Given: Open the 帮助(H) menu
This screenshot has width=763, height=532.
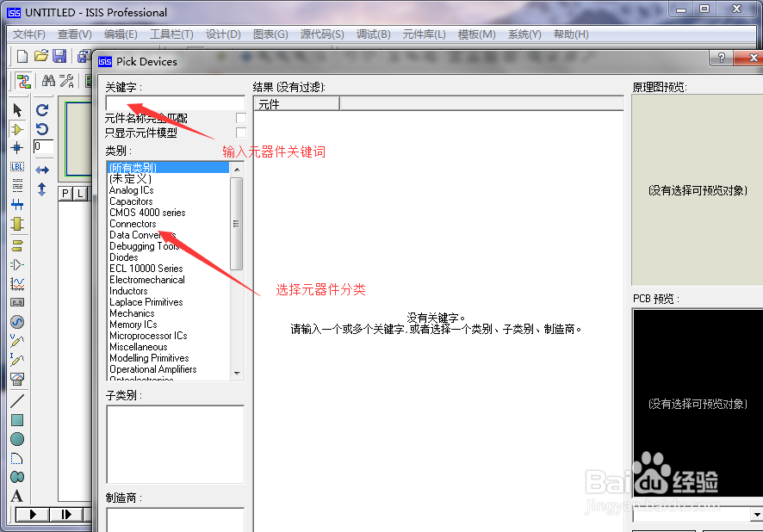Looking at the screenshot, I should 571,34.
